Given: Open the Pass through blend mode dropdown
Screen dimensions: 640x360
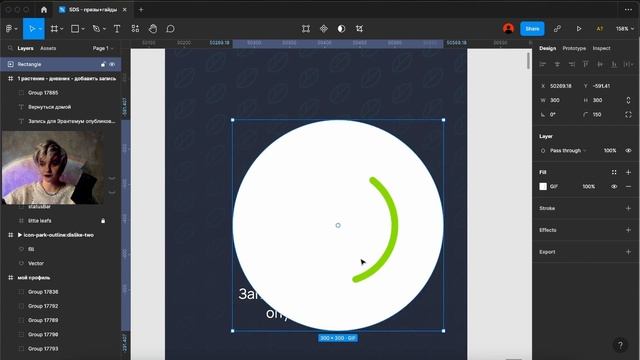Looking at the screenshot, I should pos(568,151).
